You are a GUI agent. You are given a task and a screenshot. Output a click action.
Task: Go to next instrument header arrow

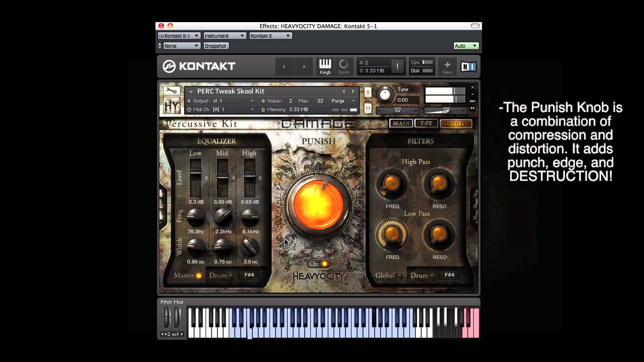[304, 66]
